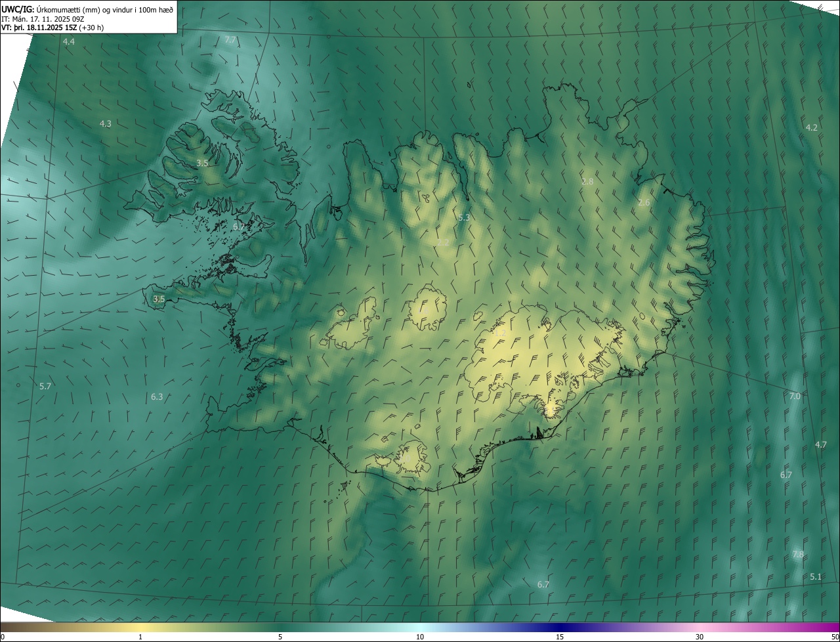
Task: Click the 30 tick on the color scale
Action: 700,637
